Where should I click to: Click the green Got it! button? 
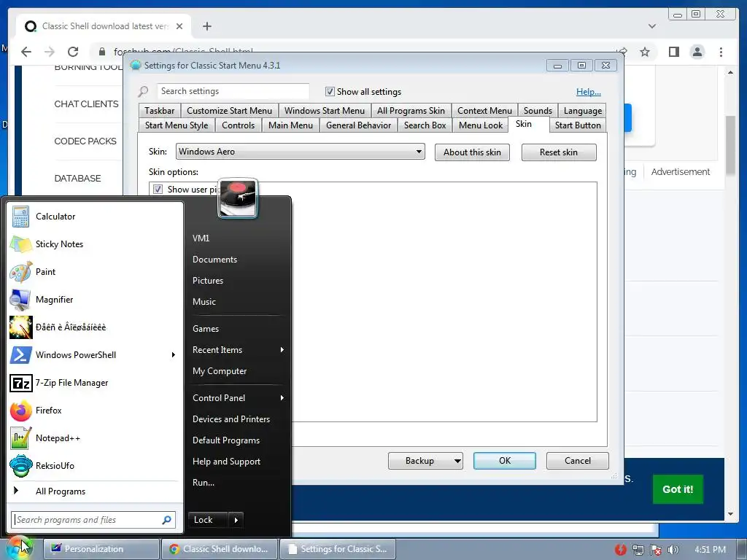[678, 489]
